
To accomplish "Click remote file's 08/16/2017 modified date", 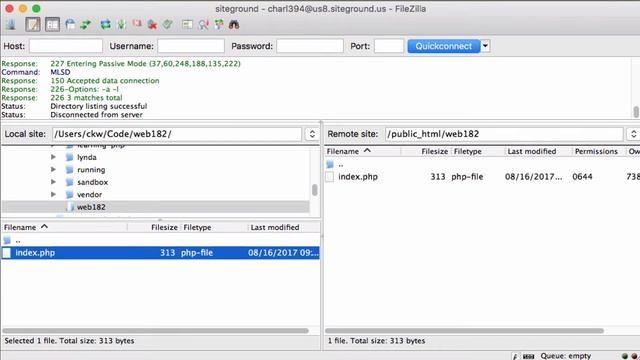I will [533, 177].
